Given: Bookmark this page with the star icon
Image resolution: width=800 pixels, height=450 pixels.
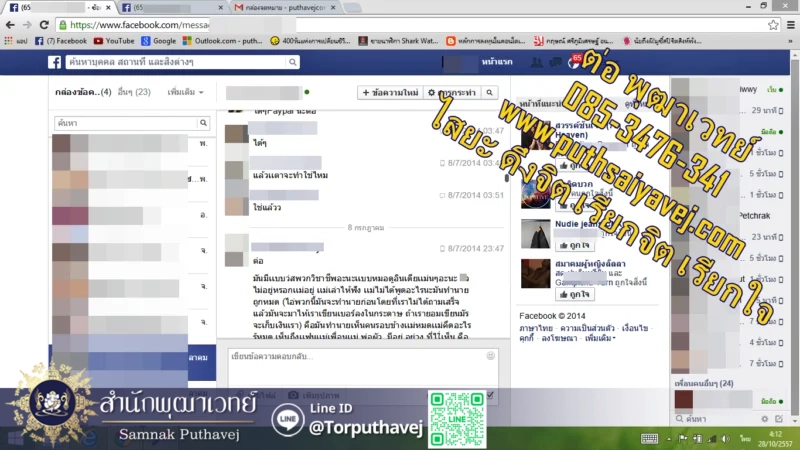Looking at the screenshot, I should click(x=773, y=24).
